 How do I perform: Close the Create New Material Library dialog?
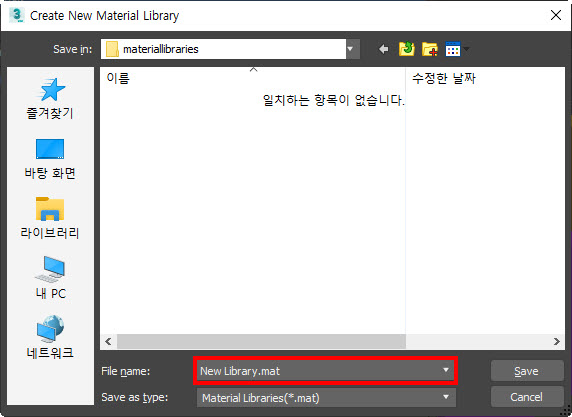point(556,15)
